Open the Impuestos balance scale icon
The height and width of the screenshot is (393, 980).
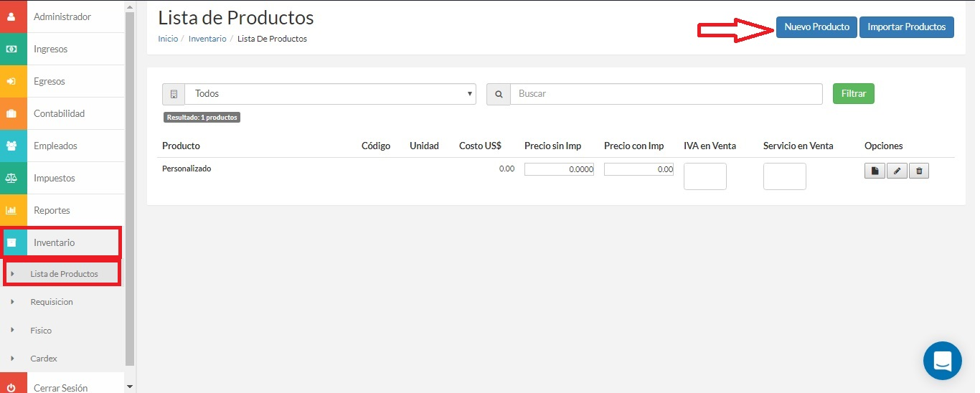tap(11, 178)
